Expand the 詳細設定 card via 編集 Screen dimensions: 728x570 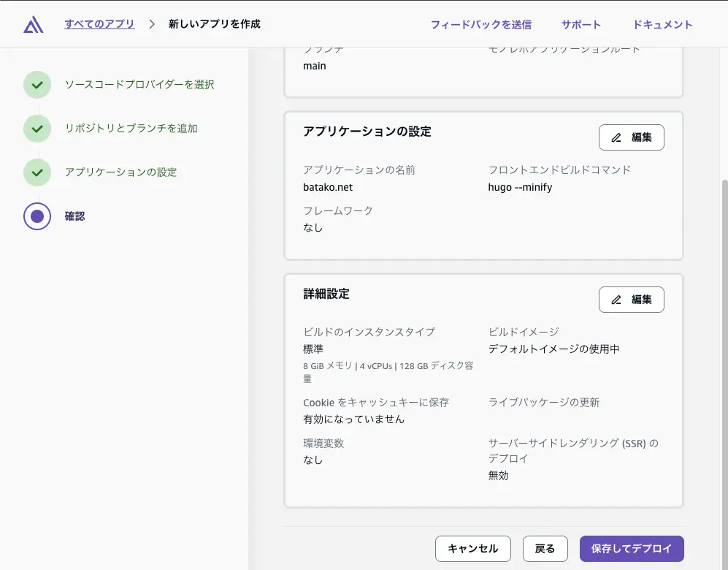631,299
